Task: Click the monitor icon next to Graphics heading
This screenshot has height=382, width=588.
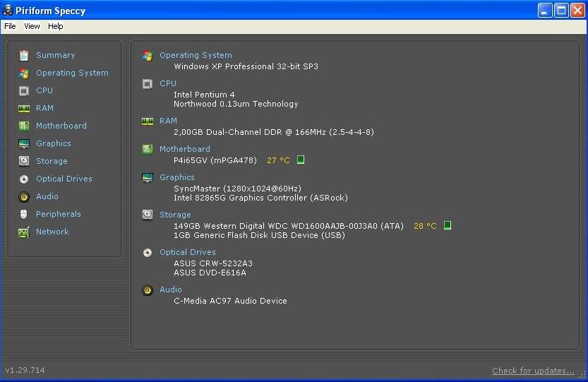Action: [x=148, y=177]
